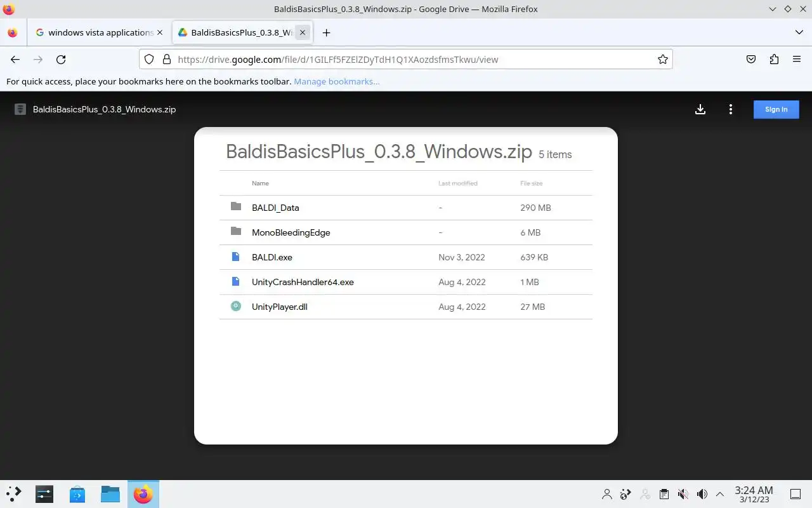Open the MonoBleedingEdge folder icon
Viewport: 812px width, 508px height.
pos(236,231)
